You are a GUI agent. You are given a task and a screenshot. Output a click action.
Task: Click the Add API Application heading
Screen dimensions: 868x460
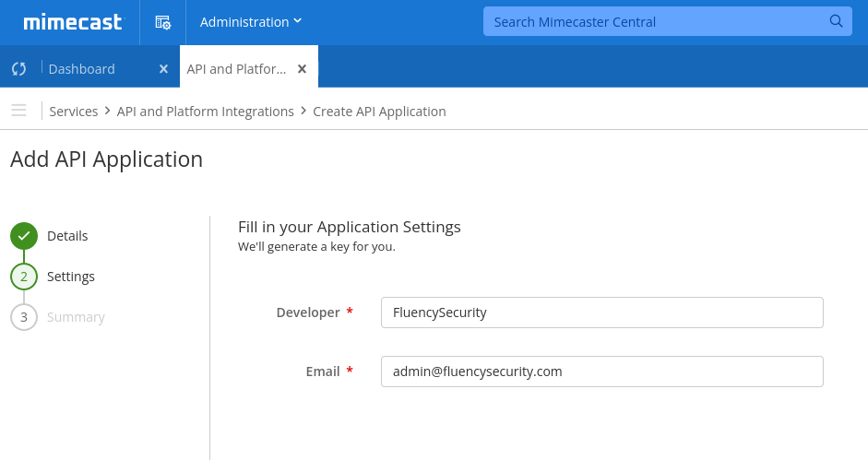(x=106, y=159)
